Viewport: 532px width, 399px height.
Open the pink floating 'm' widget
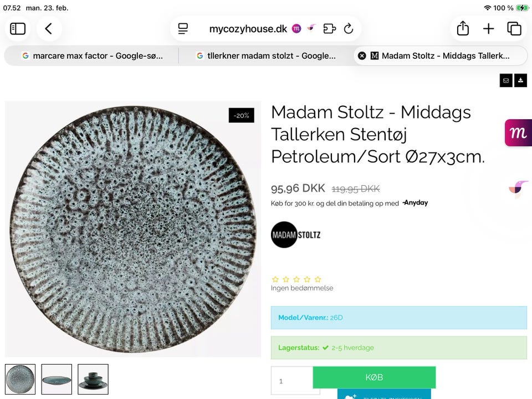(518, 133)
